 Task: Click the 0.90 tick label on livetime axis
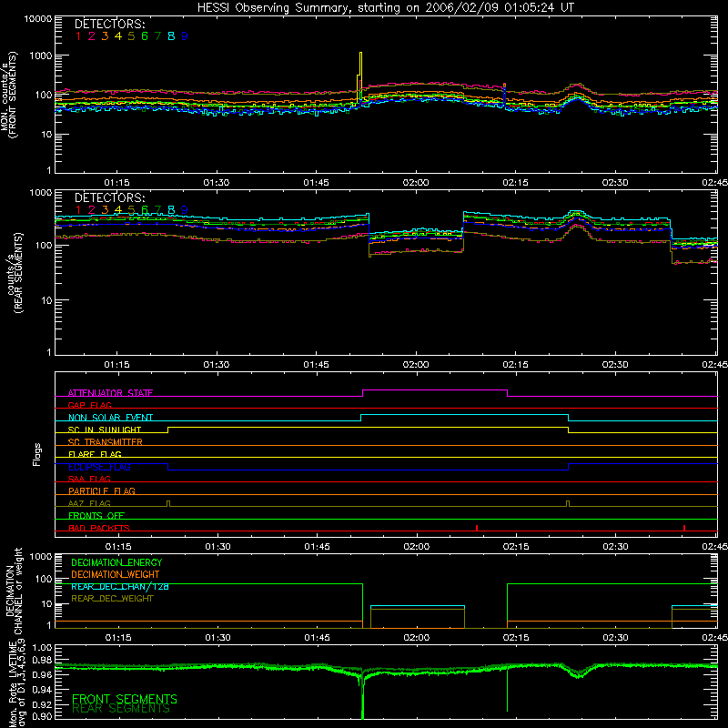[42, 716]
